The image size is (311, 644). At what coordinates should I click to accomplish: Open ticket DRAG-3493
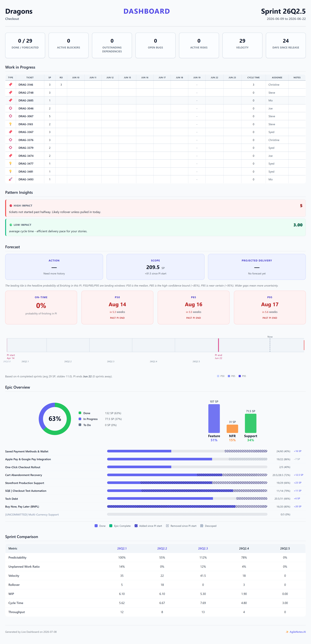point(26,179)
